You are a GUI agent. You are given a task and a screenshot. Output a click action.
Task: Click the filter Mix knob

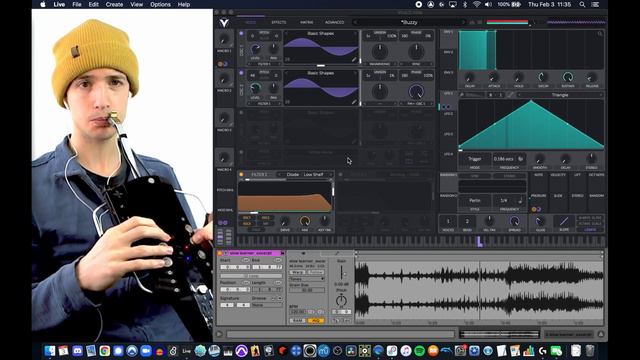(304, 221)
